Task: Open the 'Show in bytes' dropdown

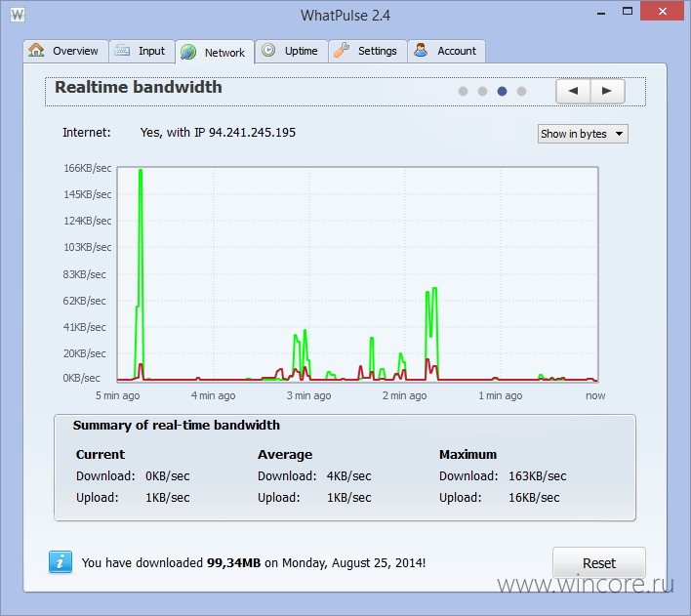Action: [x=583, y=134]
